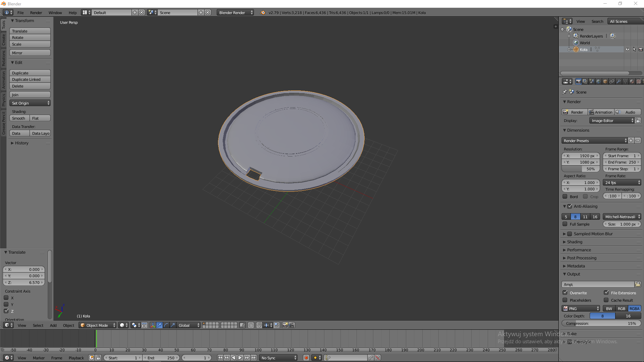Viewport: 644px width, 362px height.
Task: Open the Render menu in top bar
Action: (x=36, y=13)
